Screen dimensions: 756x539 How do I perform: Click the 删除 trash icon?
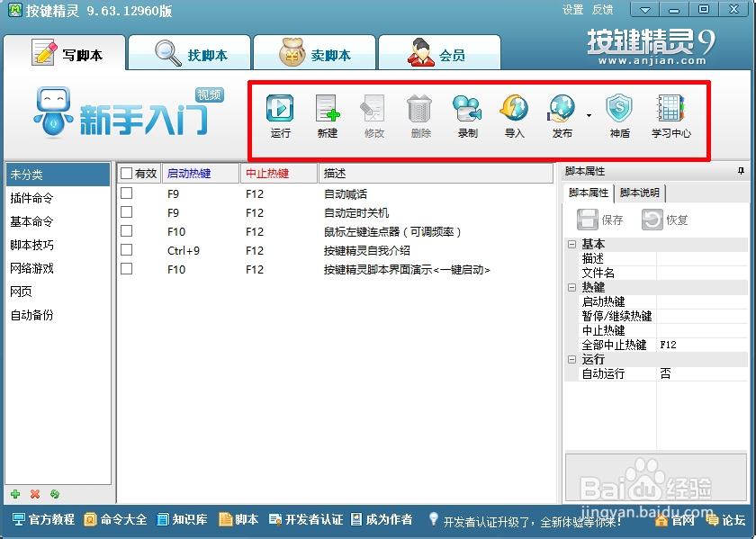point(419,108)
